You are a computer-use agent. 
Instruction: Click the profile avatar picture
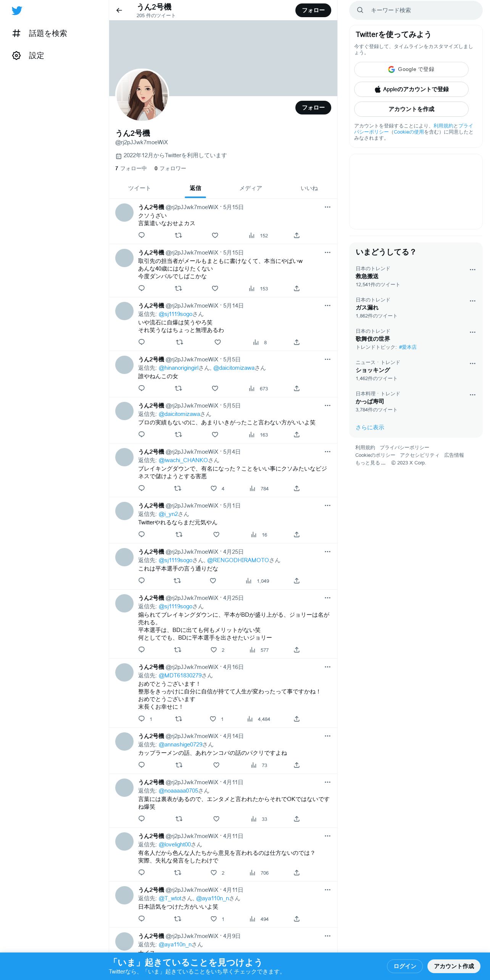142,95
